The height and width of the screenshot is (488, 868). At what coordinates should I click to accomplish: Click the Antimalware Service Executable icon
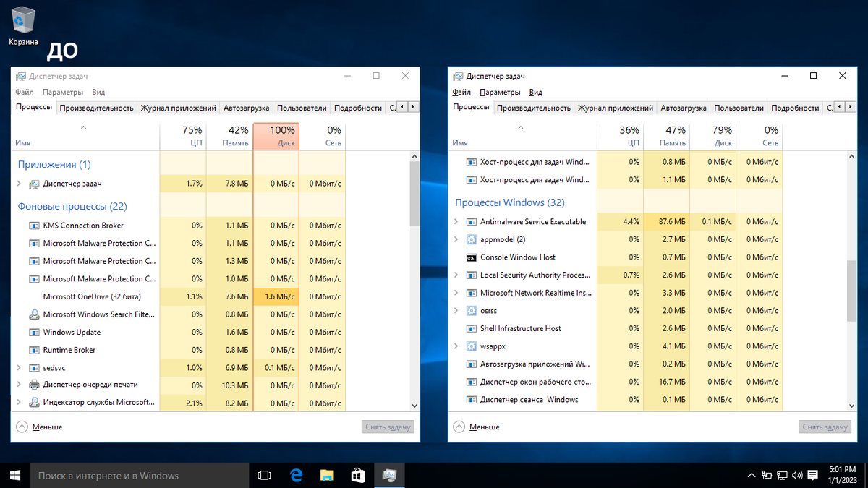[x=472, y=222]
